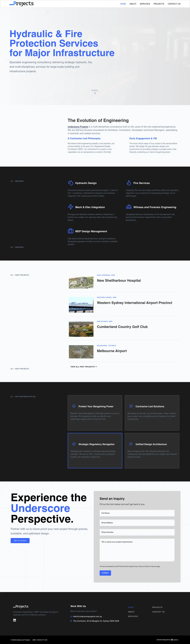
Task: Click the Mech & Elec Integration lightning icon
Action: coord(71,207)
